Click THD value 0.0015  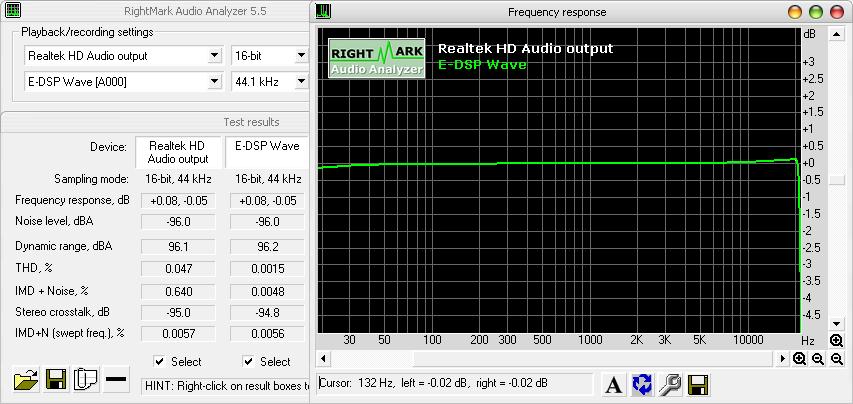(268, 269)
